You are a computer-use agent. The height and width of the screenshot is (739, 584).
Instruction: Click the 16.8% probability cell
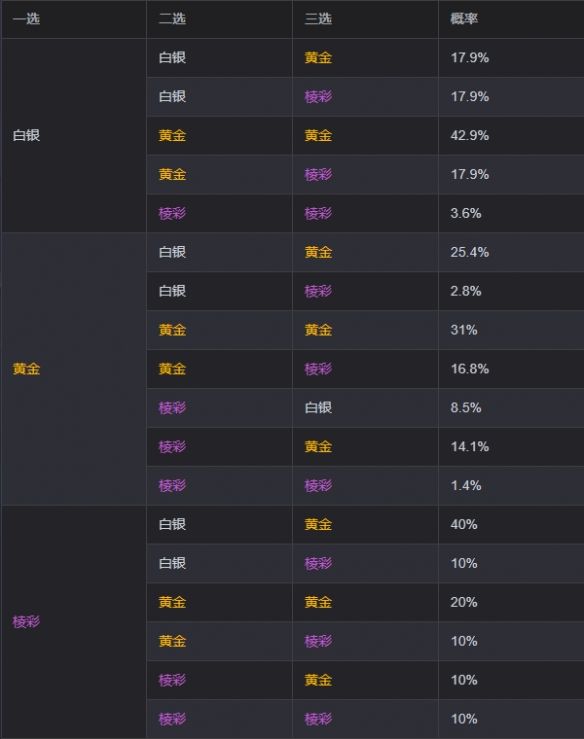pos(511,369)
